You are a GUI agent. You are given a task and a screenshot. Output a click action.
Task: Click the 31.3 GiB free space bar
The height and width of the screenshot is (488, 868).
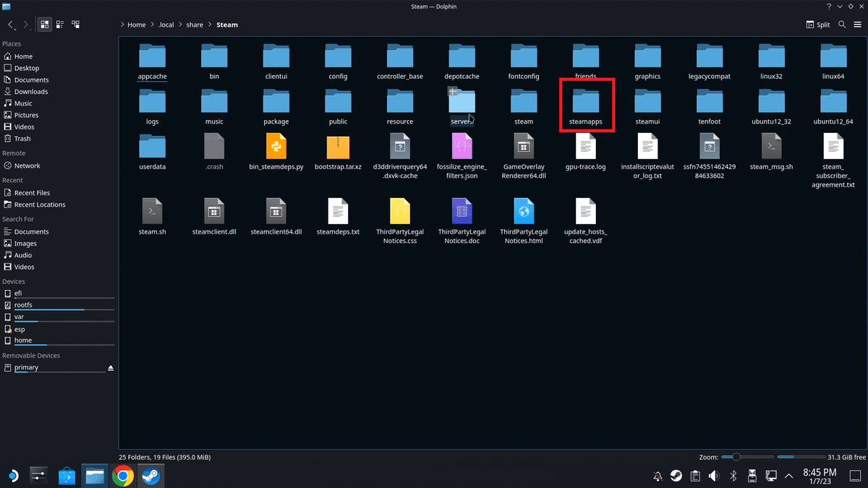click(801, 457)
